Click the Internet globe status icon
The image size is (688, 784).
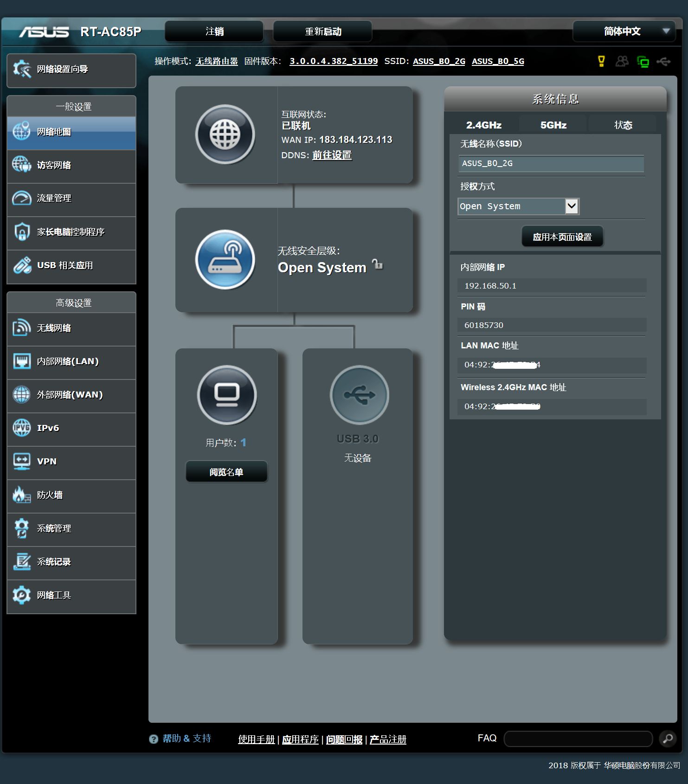[x=225, y=135]
